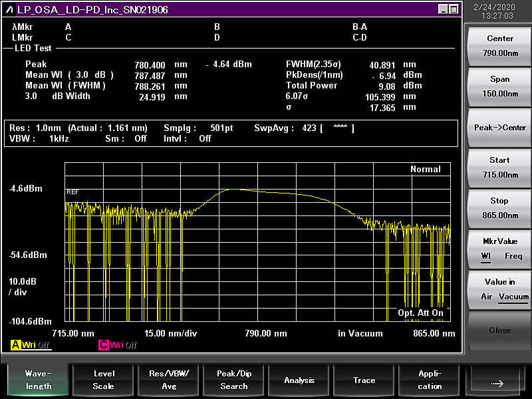
Task: Choose the Vacuum option under Value in
Action: click(x=513, y=297)
